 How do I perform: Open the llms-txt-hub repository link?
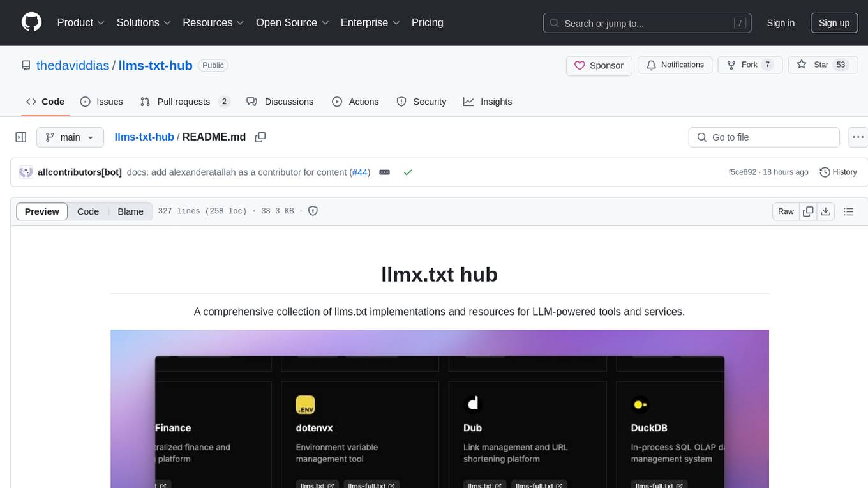(x=156, y=65)
